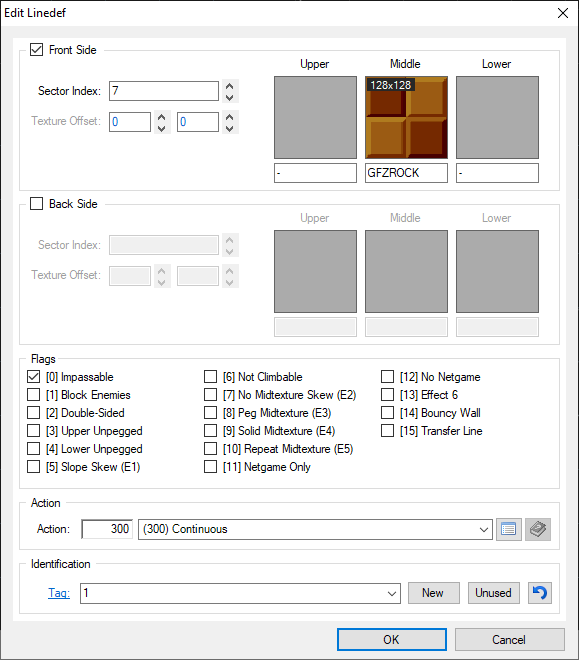The image size is (579, 660).
Task: Click the Action number input field
Action: pyautogui.click(x=107, y=529)
